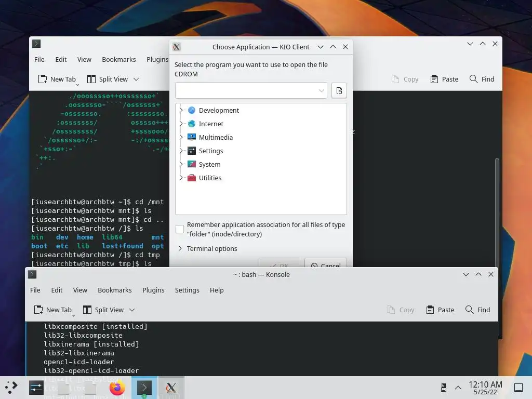Click Paste in the front Konsole toolbar
The image size is (532, 399).
pyautogui.click(x=440, y=310)
